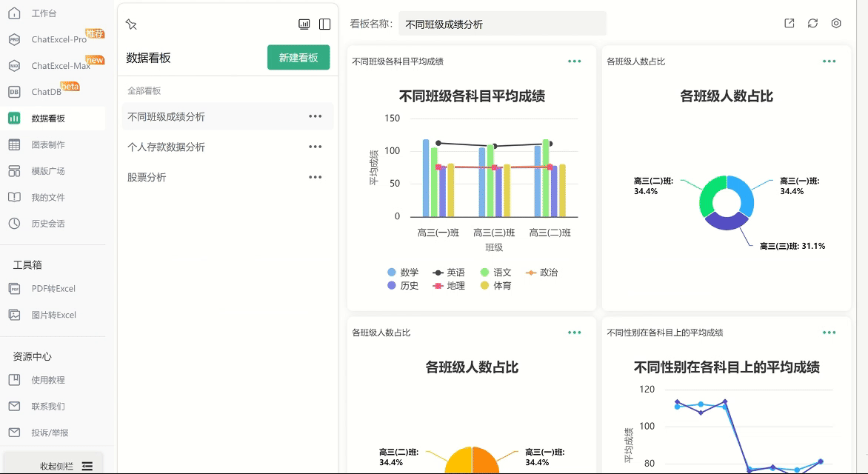
Task: Open more options for 个人存款数据分析
Action: [x=316, y=147]
